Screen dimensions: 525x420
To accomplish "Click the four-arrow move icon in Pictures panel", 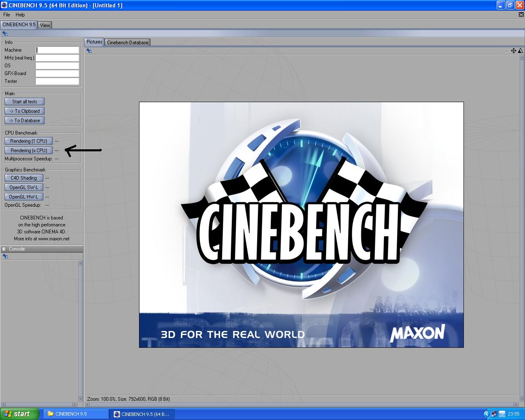I will [514, 51].
